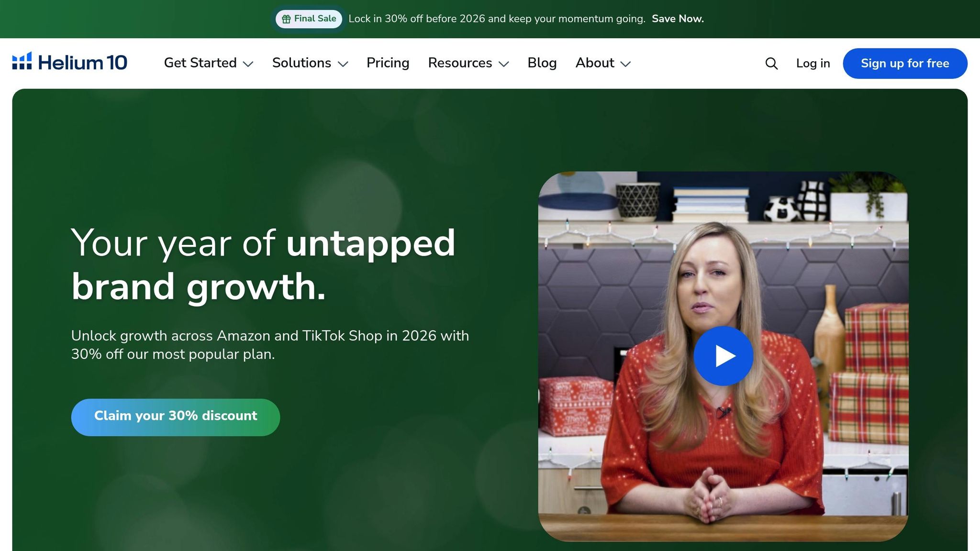980x551 pixels.
Task: Open the About dropdown chevron
Action: [625, 64]
